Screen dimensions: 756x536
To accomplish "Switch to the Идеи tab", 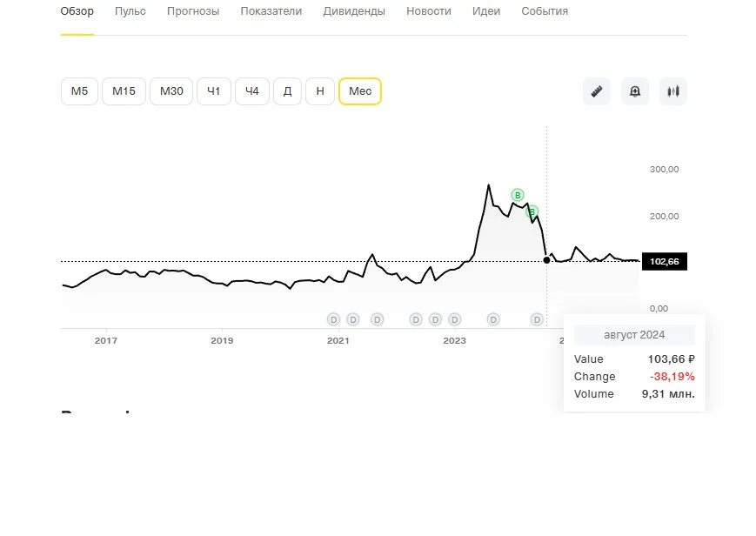I will pyautogui.click(x=486, y=11).
